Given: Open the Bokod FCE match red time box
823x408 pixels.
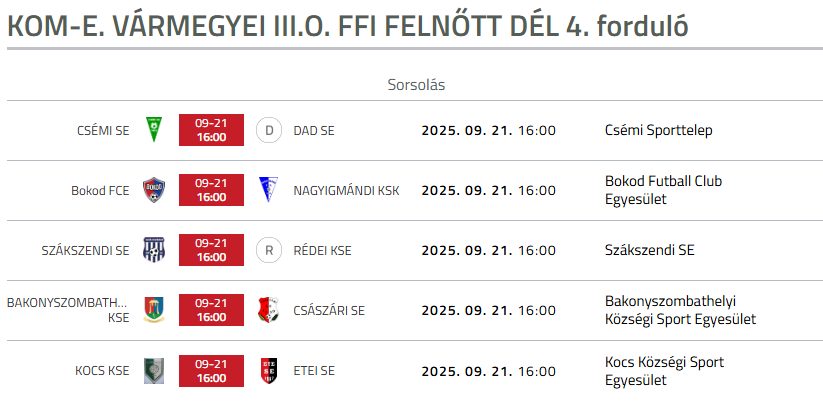Looking at the screenshot, I should pyautogui.click(x=212, y=190).
